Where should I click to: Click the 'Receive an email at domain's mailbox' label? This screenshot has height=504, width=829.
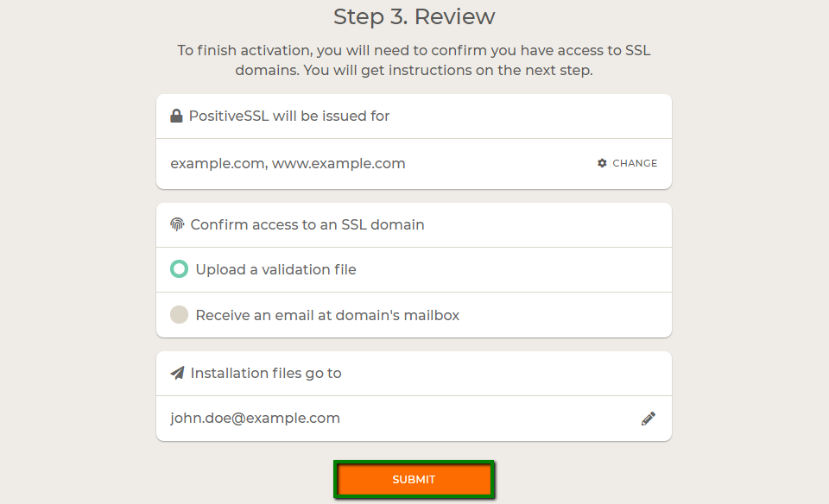click(x=327, y=315)
